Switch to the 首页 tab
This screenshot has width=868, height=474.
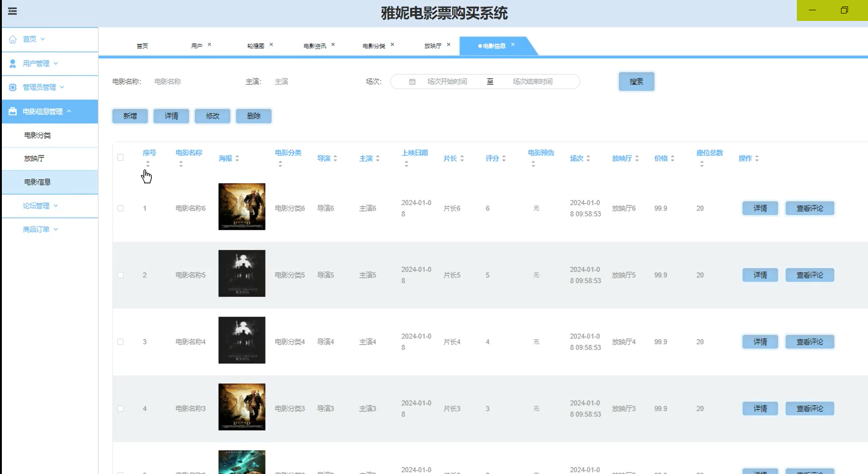pos(142,46)
